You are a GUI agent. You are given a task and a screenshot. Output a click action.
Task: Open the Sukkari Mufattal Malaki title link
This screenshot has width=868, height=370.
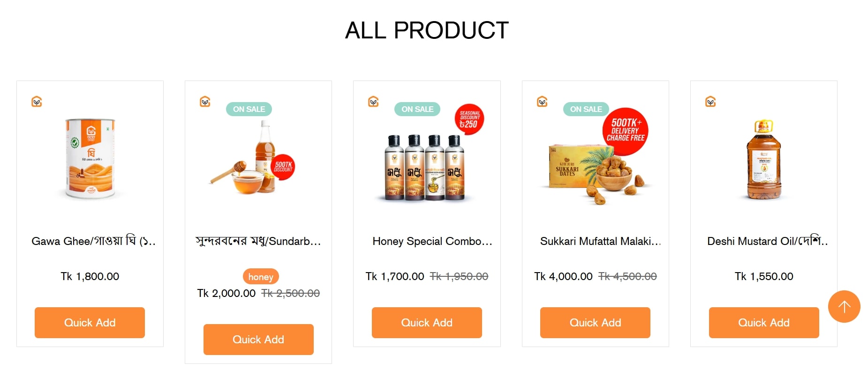600,241
